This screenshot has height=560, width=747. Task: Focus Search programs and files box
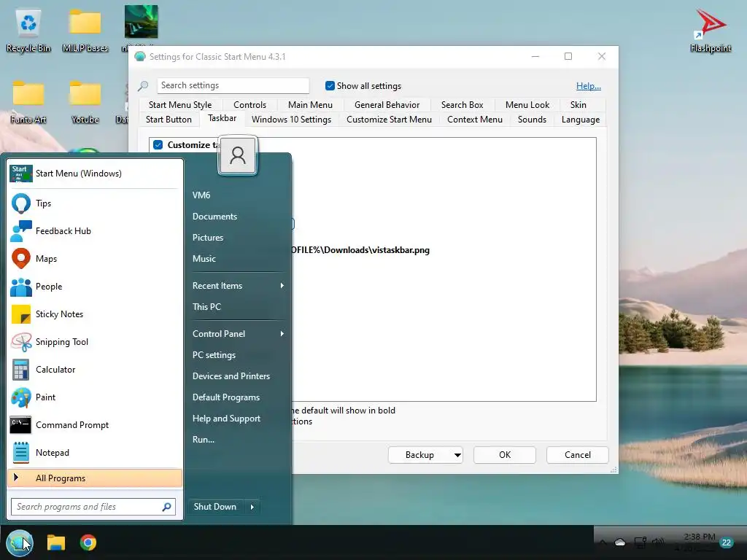(x=93, y=507)
